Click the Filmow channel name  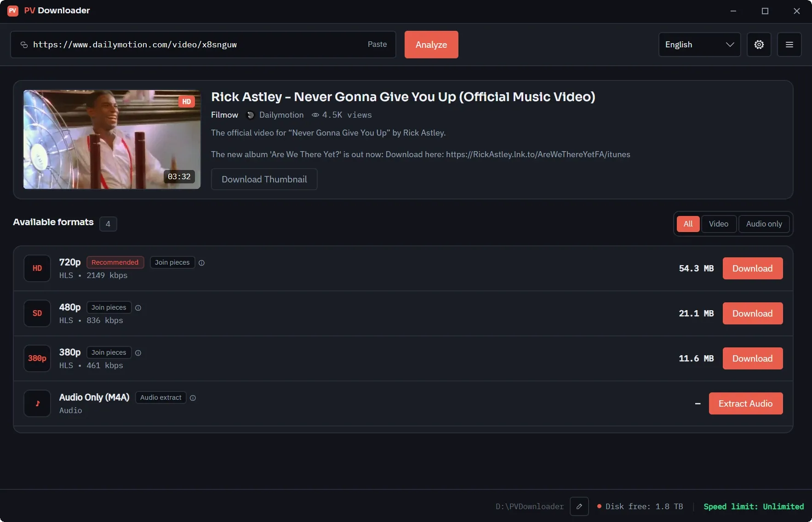[x=224, y=115]
